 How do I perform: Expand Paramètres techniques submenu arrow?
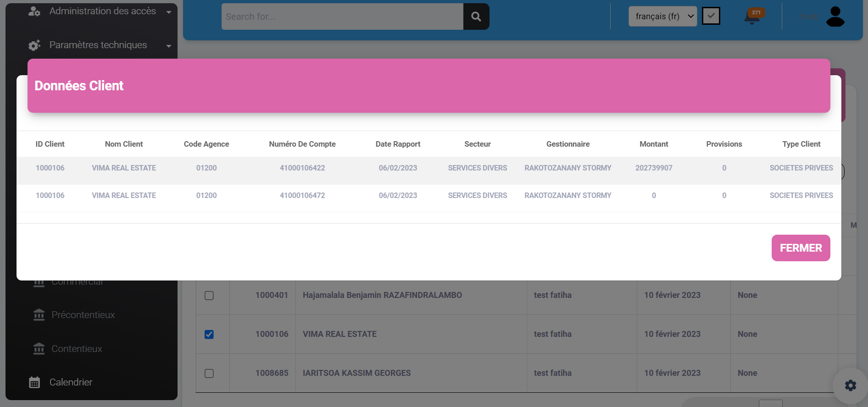(x=169, y=45)
